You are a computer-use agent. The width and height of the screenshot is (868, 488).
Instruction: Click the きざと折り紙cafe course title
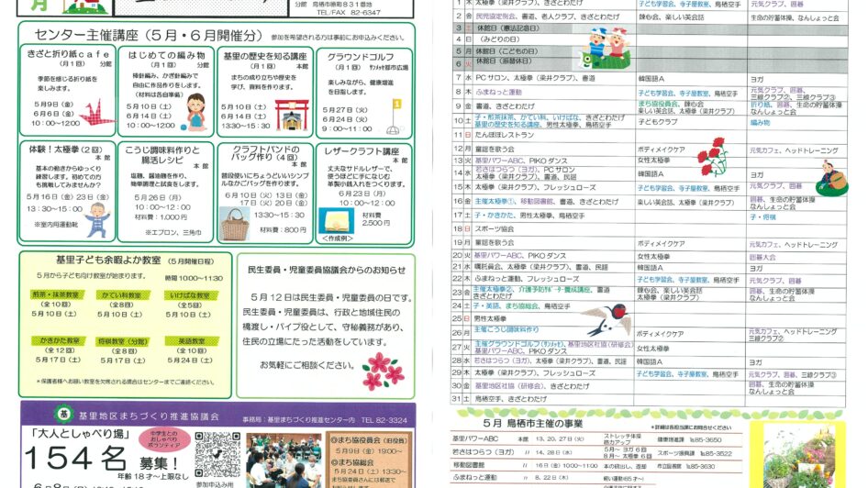tap(68, 54)
